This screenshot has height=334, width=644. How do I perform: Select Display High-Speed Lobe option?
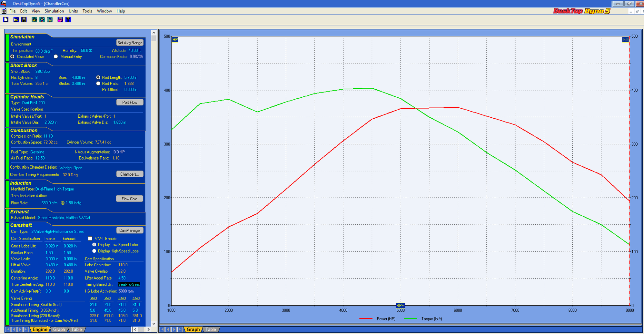coord(94,251)
